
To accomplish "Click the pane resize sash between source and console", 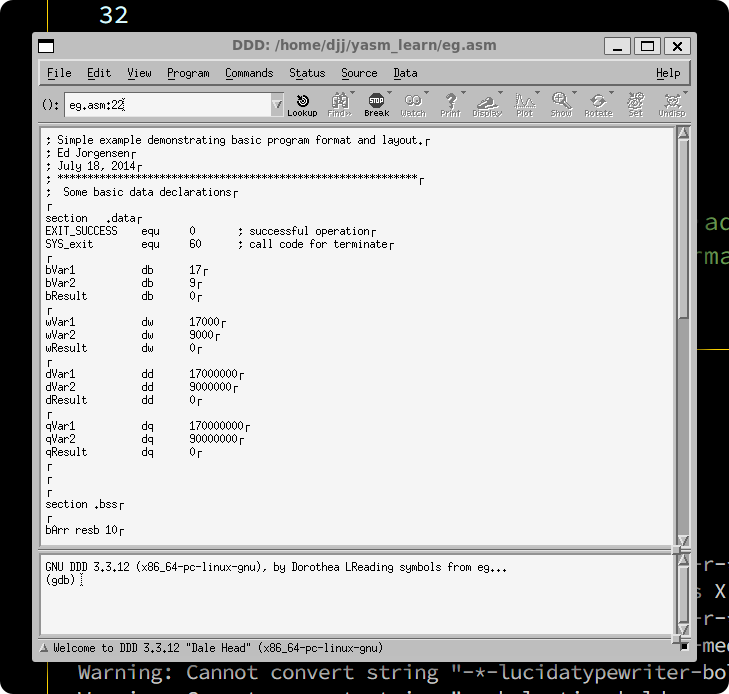I will click(x=676, y=550).
